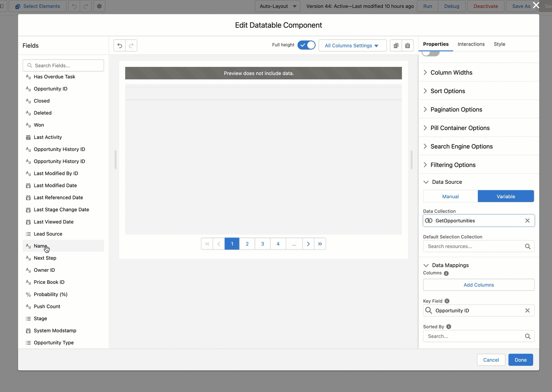
Task: Click the copy configuration icon
Action: pos(396,46)
